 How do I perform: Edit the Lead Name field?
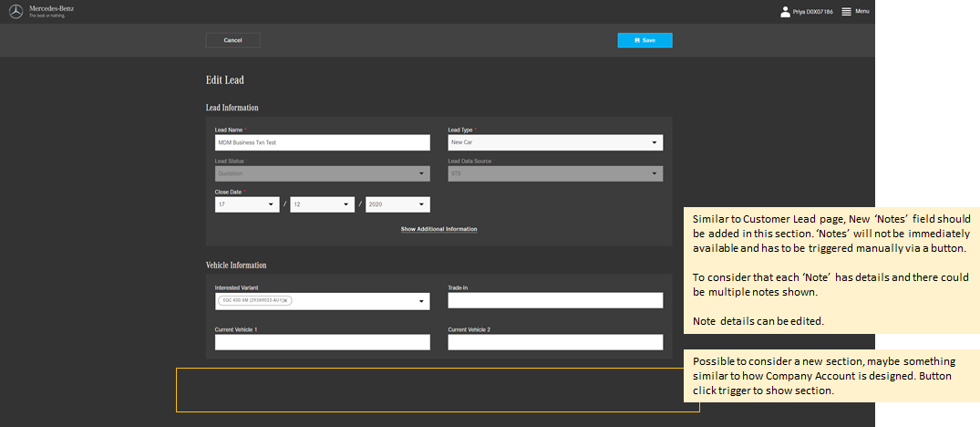[323, 142]
